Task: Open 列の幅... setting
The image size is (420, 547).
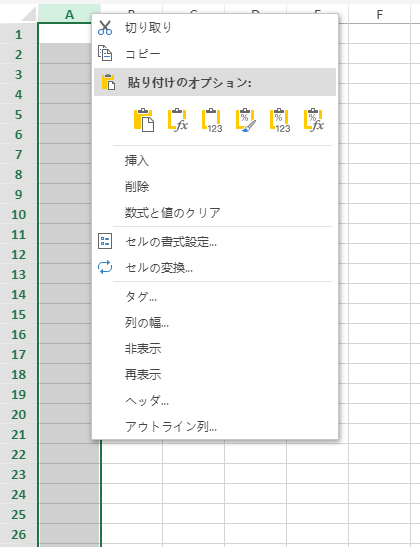Action: [x=215, y=323]
